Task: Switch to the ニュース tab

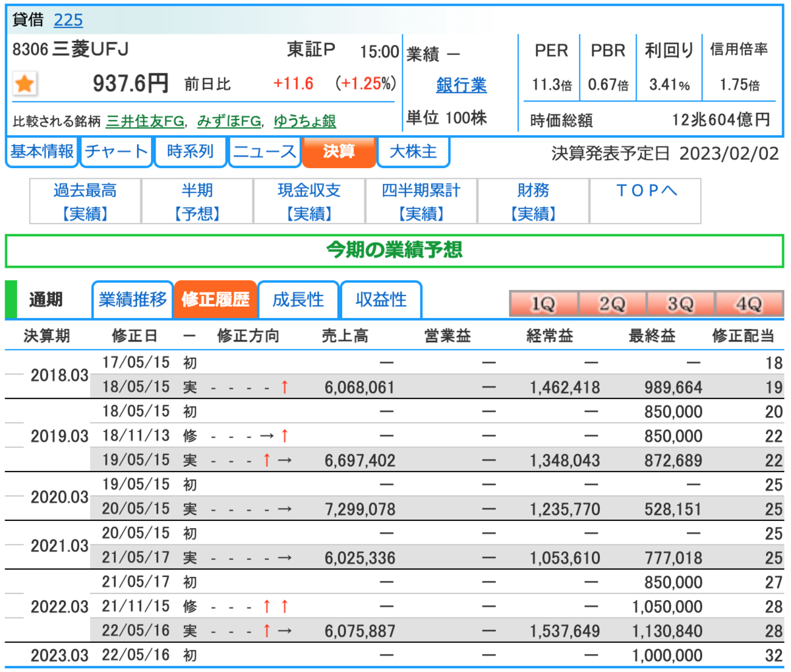Action: click(x=264, y=152)
